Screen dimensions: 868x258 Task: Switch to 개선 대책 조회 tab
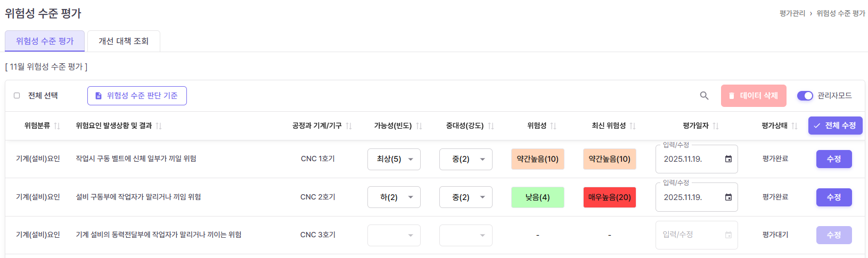pos(124,41)
